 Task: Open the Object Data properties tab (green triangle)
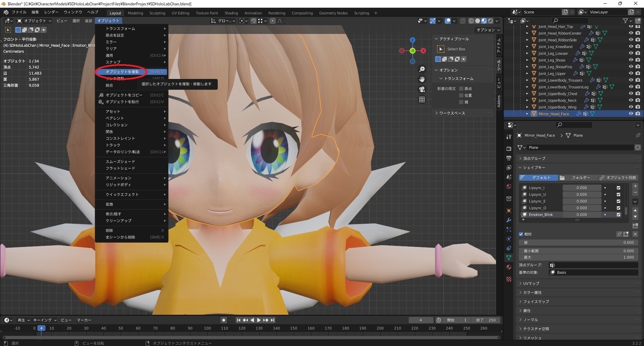509,257
